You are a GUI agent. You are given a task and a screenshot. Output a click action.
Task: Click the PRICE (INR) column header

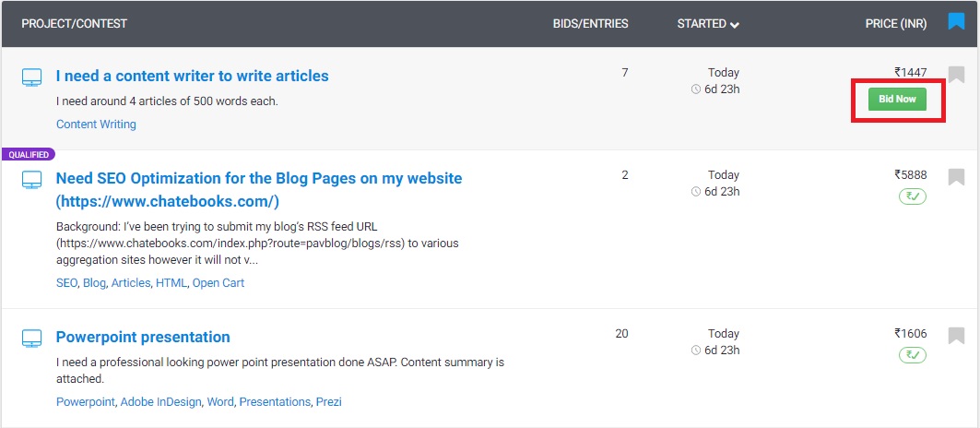[896, 24]
